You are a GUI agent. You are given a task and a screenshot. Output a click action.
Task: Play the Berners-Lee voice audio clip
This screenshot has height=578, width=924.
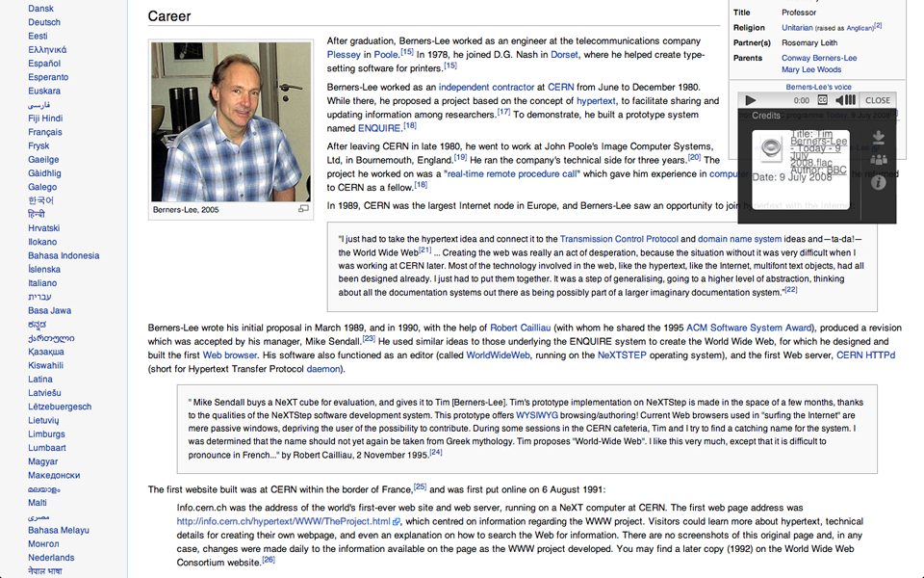752,100
